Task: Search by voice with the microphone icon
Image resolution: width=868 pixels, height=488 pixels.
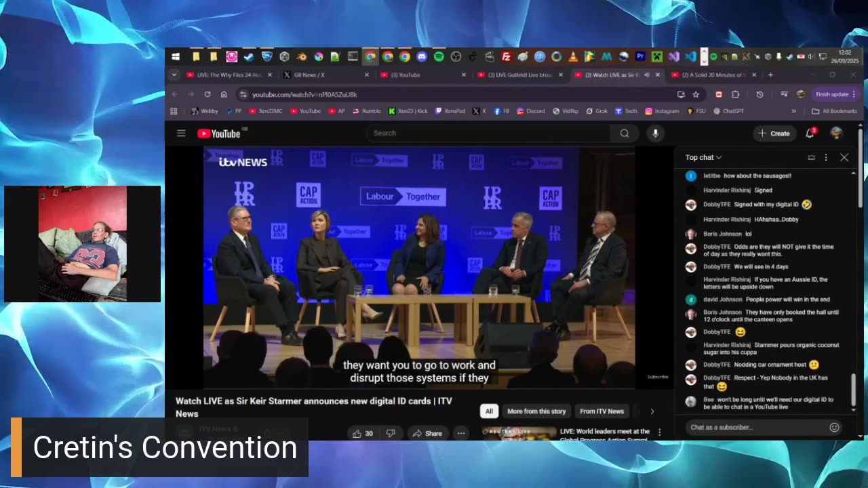Action: pos(655,133)
